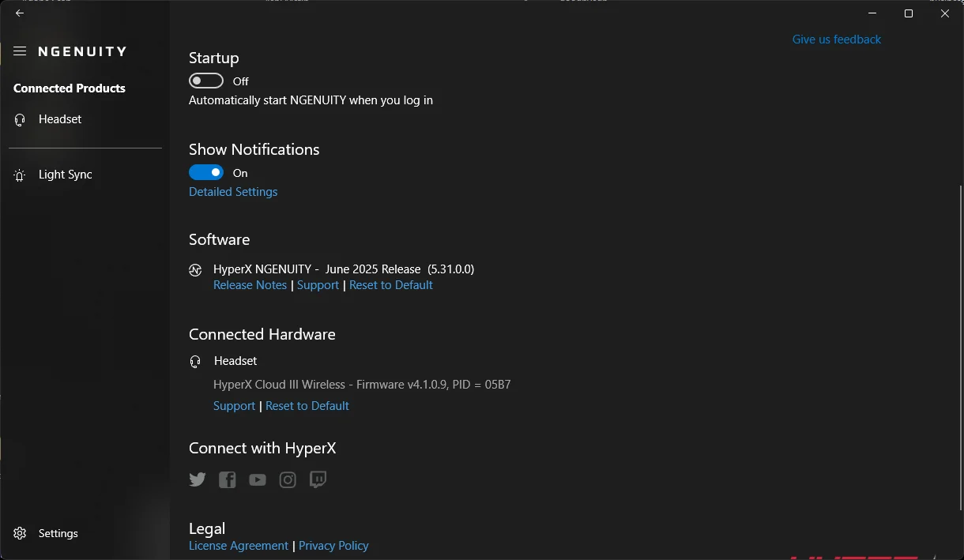Image resolution: width=964 pixels, height=560 pixels.
Task: Open HyperX Twitch channel icon
Action: 318,479
